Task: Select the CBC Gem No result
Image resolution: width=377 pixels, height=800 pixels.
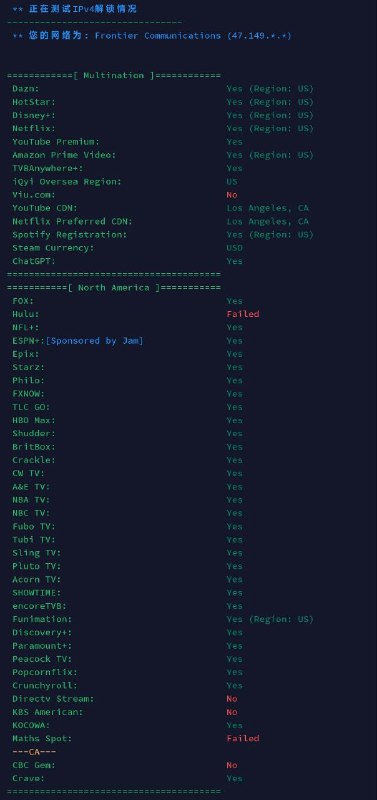Action: click(232, 765)
